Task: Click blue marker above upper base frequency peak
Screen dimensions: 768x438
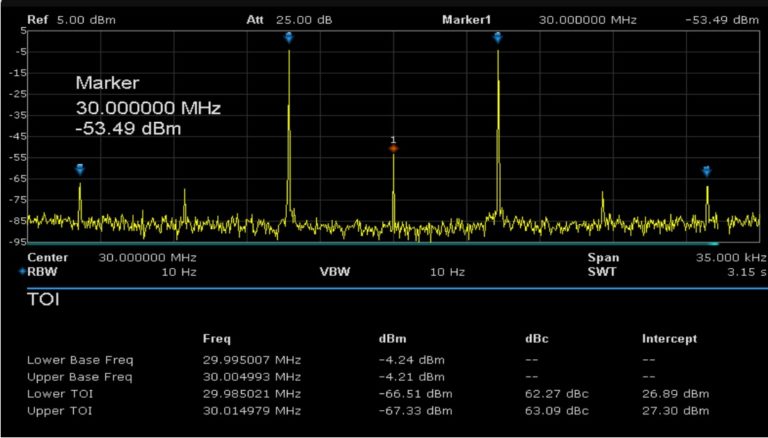Action: click(x=497, y=37)
